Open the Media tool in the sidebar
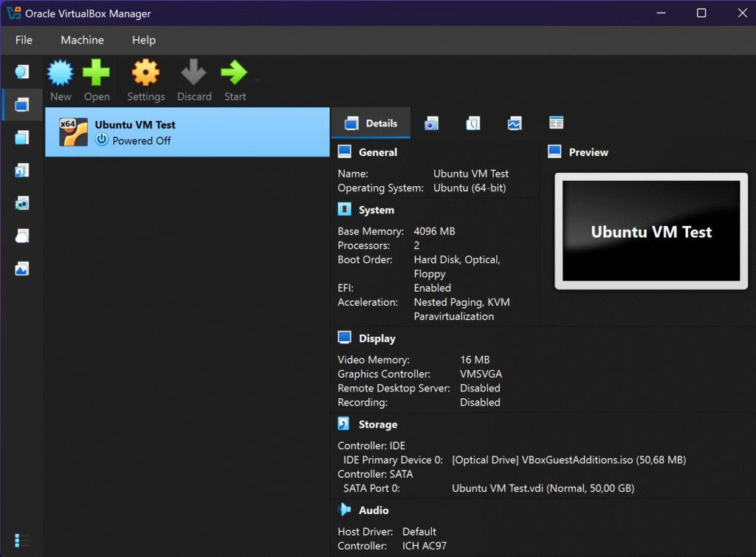 [21, 171]
